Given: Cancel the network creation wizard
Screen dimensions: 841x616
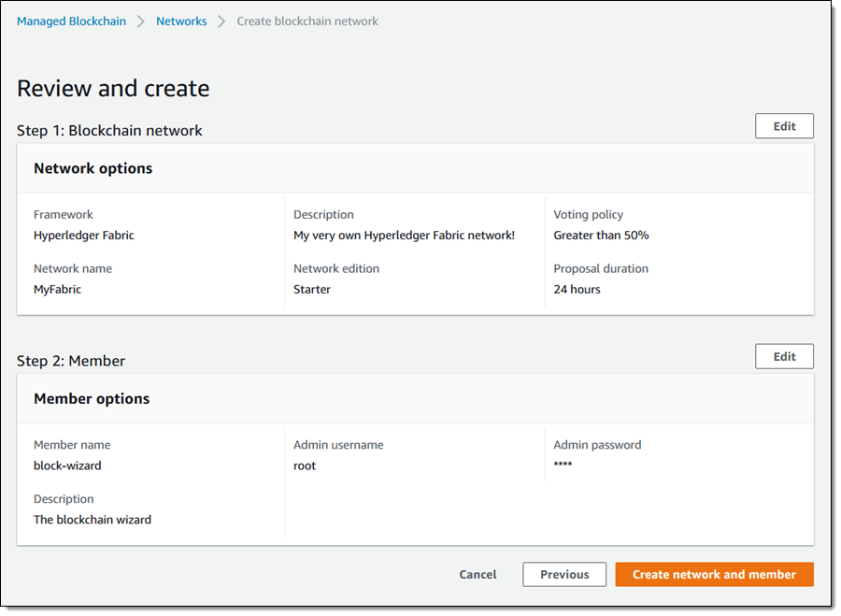Looking at the screenshot, I should pyautogui.click(x=478, y=574).
